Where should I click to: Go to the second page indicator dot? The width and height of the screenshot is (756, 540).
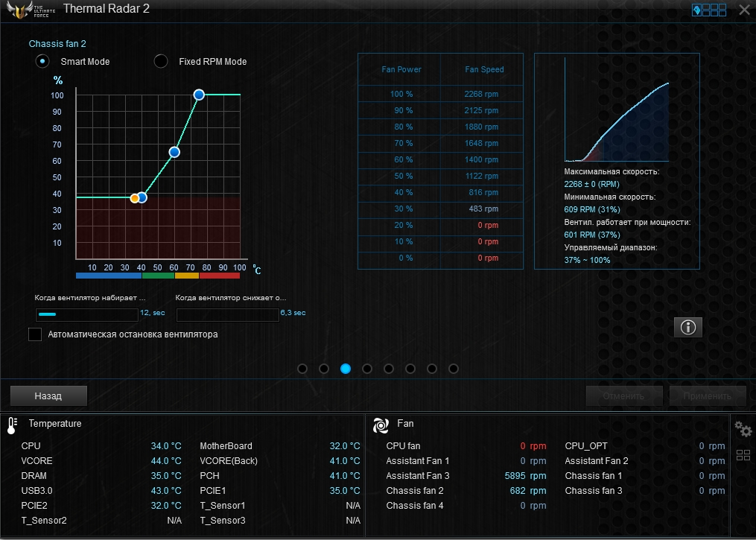pos(324,369)
